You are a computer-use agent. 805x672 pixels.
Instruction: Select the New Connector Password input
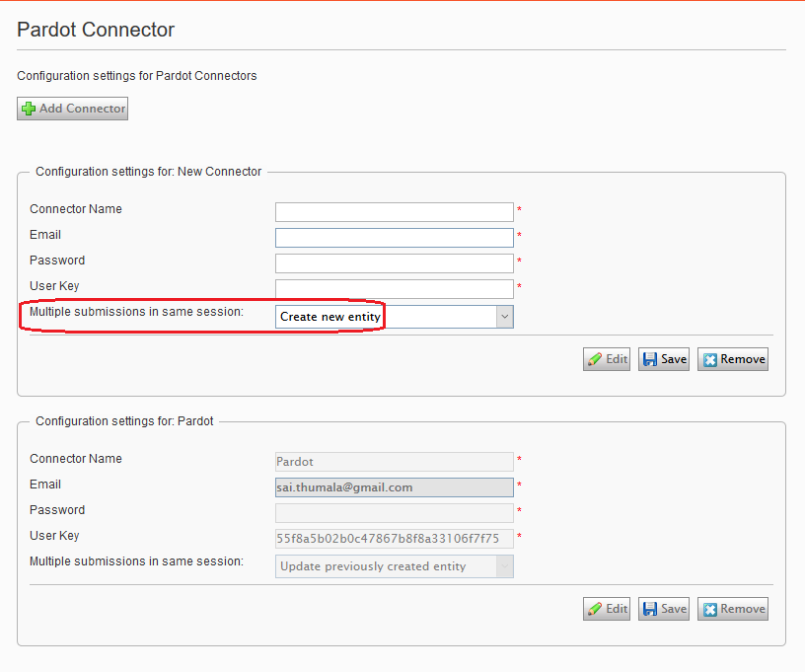[x=394, y=263]
